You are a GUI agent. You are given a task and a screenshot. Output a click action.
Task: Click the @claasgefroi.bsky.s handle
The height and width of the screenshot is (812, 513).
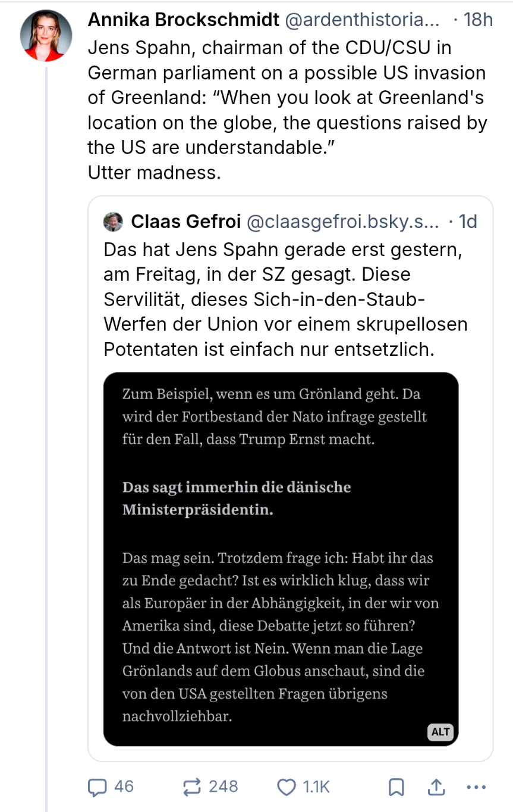pos(342,222)
